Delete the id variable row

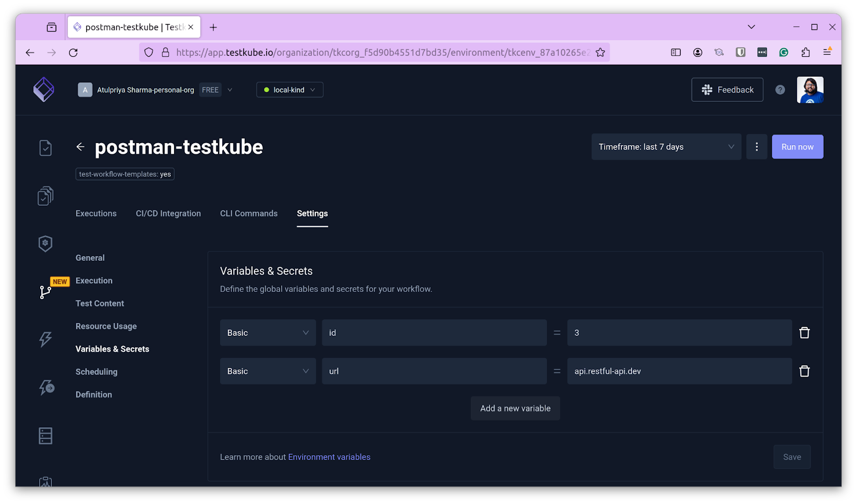tap(804, 333)
